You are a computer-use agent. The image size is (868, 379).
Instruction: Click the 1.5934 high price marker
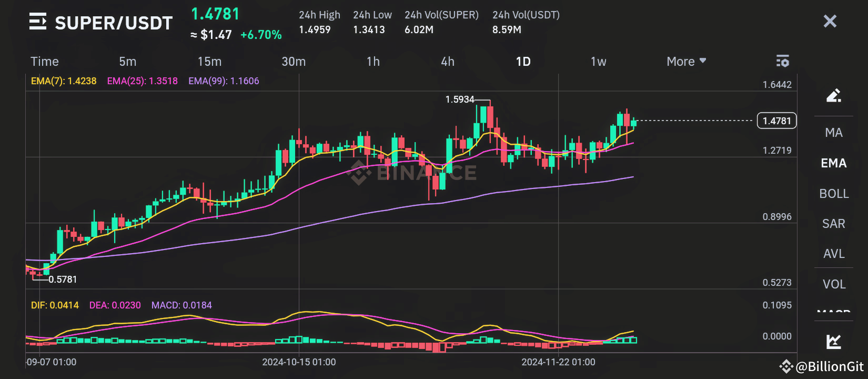point(460,99)
